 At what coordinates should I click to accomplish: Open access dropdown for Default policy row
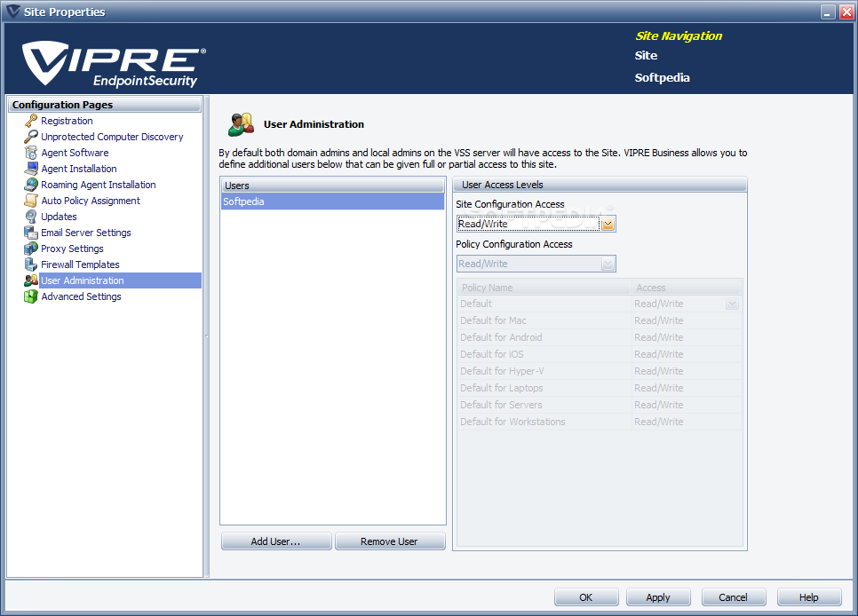pos(732,304)
